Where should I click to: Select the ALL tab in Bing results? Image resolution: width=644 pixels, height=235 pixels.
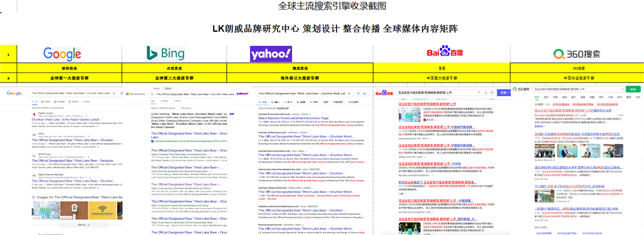point(153,101)
